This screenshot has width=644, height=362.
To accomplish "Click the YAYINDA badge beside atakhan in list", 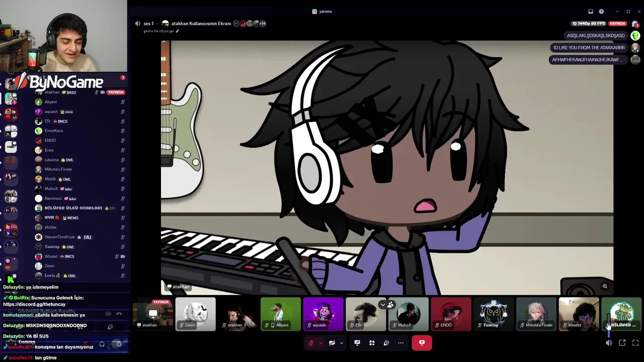I will click(116, 93).
